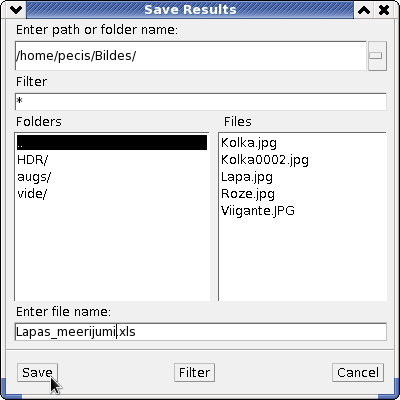The image size is (400, 400).
Task: Click the Save button
Action: click(x=37, y=372)
